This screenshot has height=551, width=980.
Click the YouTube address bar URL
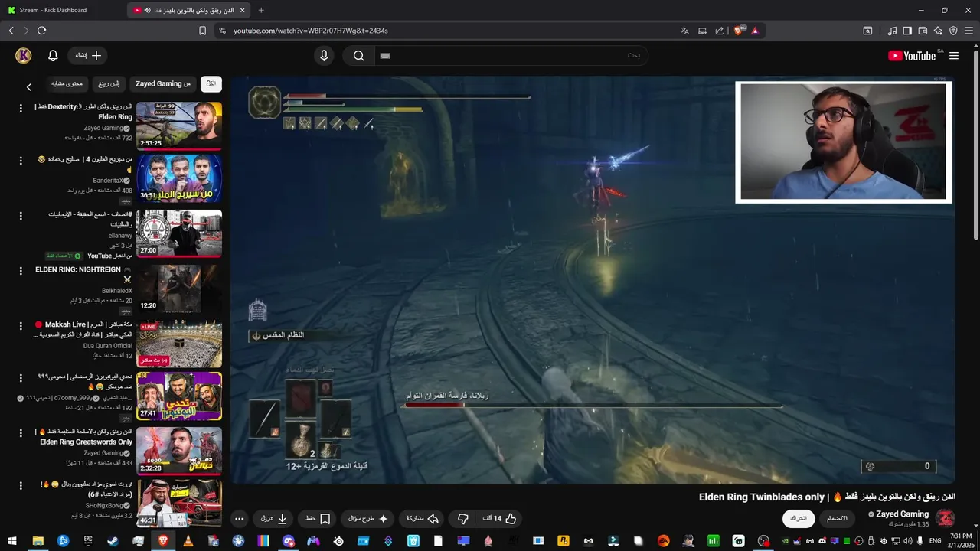pos(311,31)
